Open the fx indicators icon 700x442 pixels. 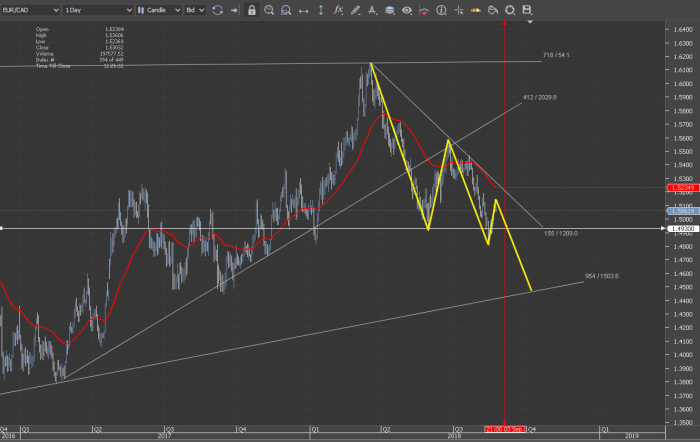[x=338, y=10]
